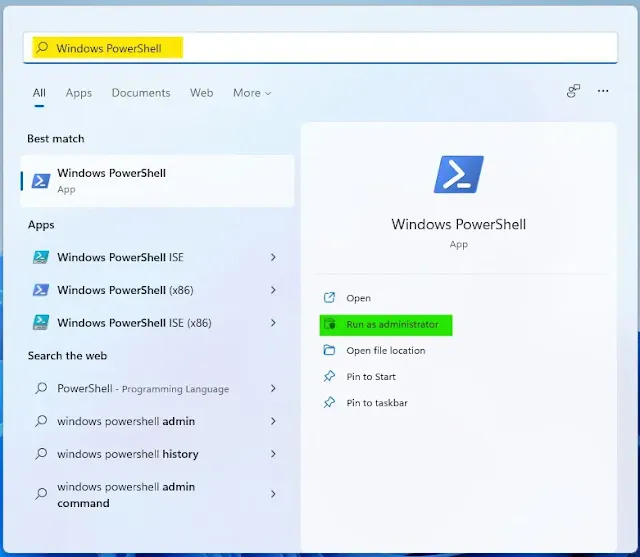Image resolution: width=640 pixels, height=557 pixels.
Task: Click the Windows PowerShell ISE (x86) icon
Action: [41, 322]
